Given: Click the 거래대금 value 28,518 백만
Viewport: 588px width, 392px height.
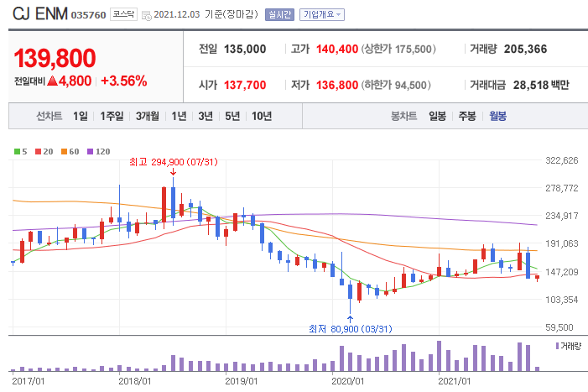Looking at the screenshot, I should tap(541, 85).
